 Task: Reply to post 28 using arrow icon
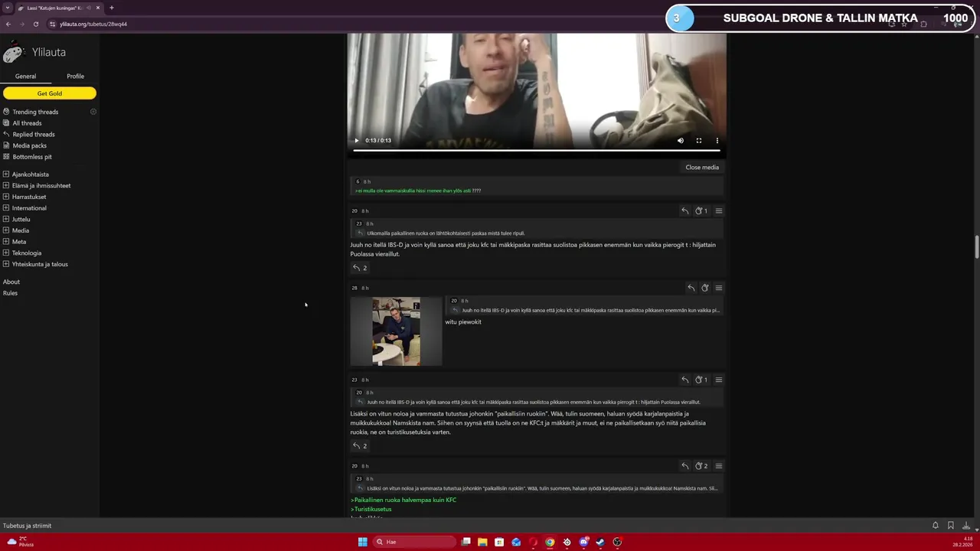[691, 288]
